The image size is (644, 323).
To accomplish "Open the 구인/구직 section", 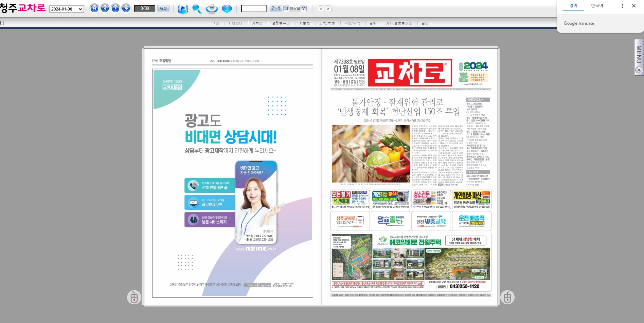I will pos(352,23).
